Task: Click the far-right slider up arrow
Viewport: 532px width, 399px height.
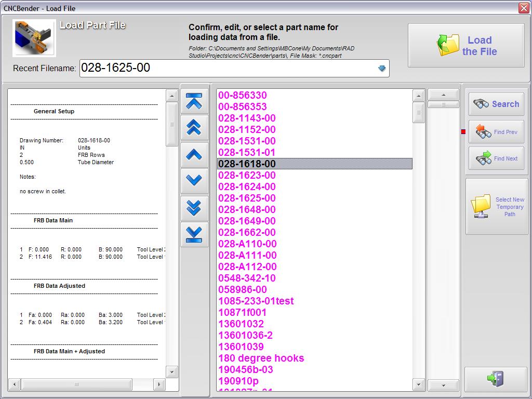Action: click(x=443, y=95)
